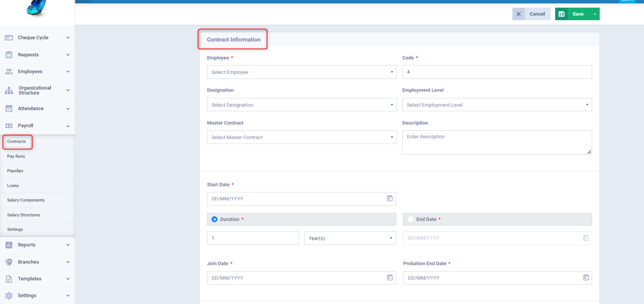
Task: Click the Attendance calendar icon
Action: coord(9,108)
